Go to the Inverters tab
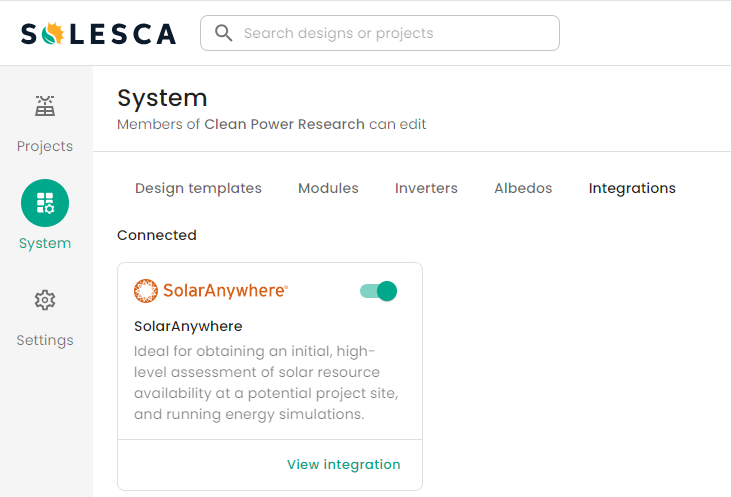Image resolution: width=731 pixels, height=497 pixels. [x=426, y=188]
